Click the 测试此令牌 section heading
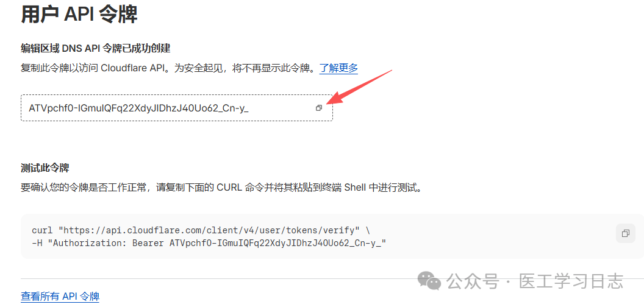644x307 pixels. point(45,168)
